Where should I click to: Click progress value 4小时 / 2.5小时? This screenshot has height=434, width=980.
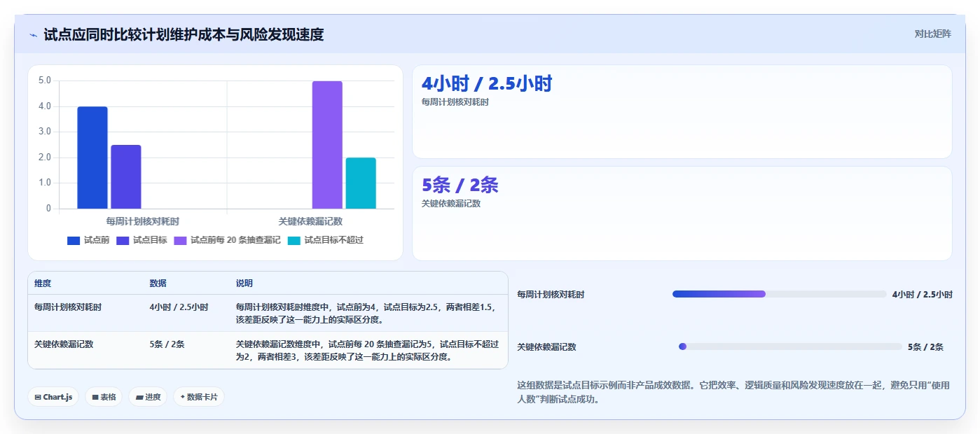coord(923,295)
